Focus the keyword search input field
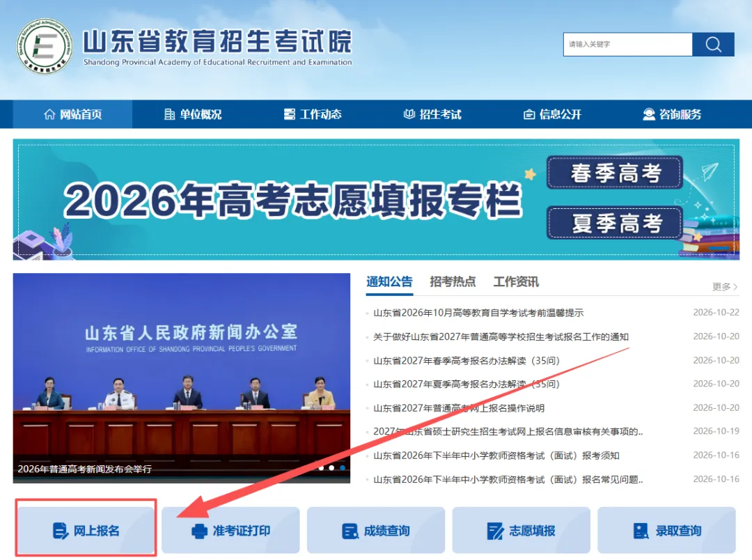The width and height of the screenshot is (752, 560). point(628,44)
